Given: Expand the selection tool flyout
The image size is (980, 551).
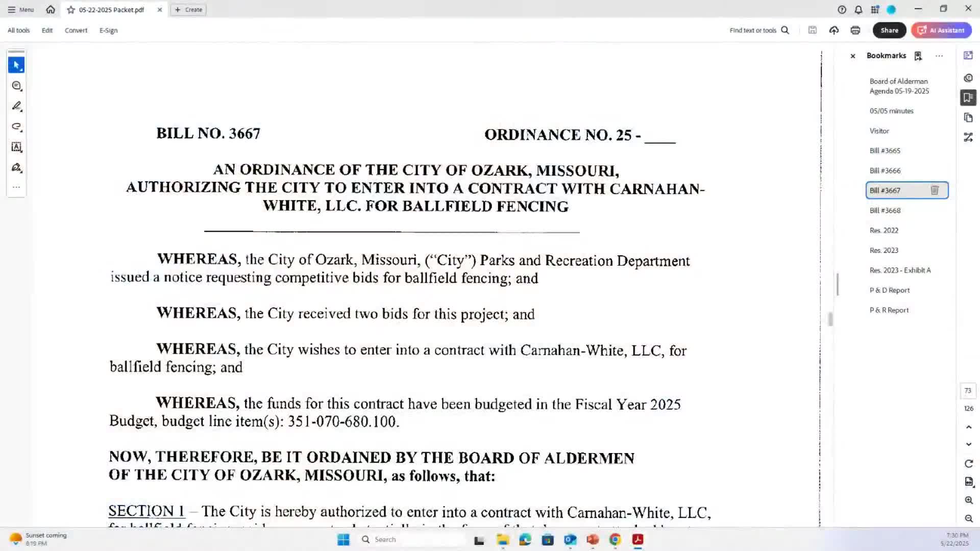Looking at the screenshot, I should point(21,69).
